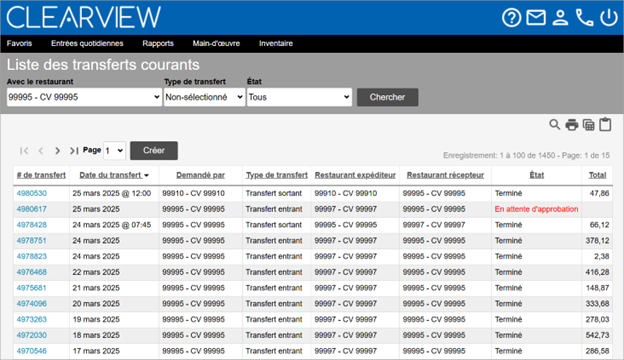This screenshot has width=624, height=360.
Task: Click the phone contact icon
Action: pyautogui.click(x=585, y=18)
